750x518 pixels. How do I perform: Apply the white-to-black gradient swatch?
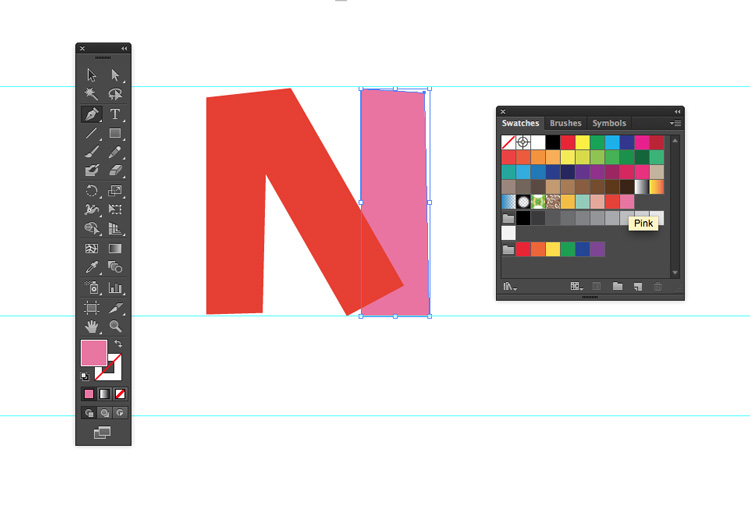(x=641, y=187)
